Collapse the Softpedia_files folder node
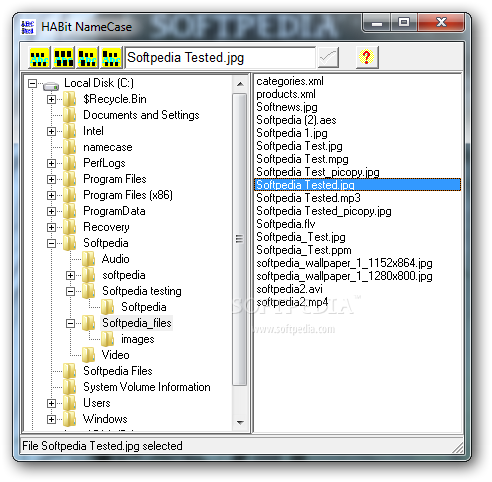 click(x=70, y=323)
